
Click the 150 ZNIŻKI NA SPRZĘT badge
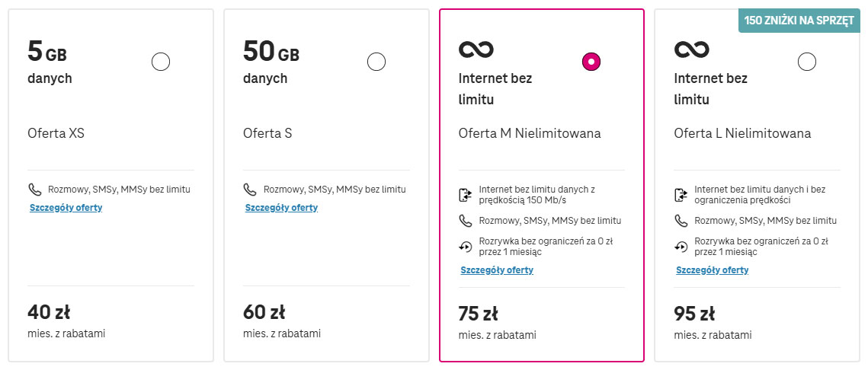coord(799,21)
